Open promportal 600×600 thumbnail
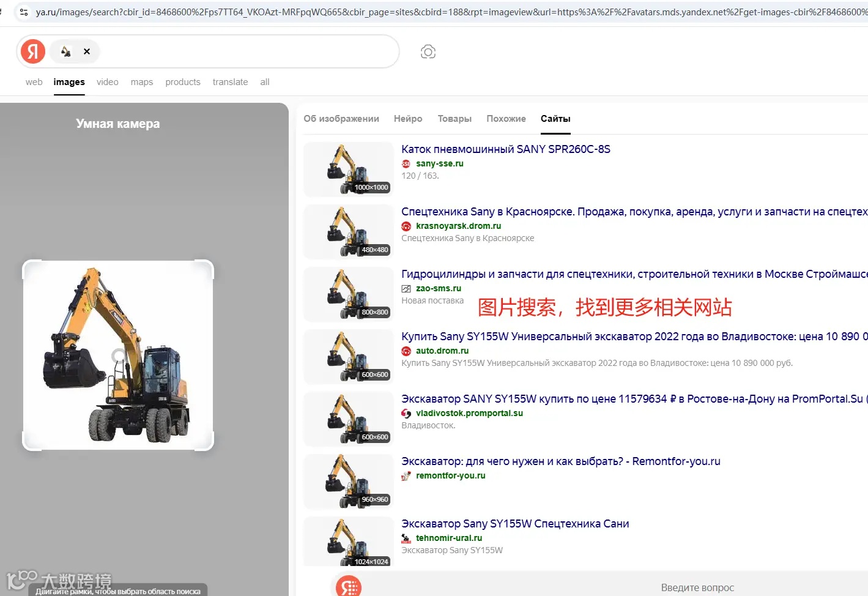Viewport: 868px width, 596px height. pos(349,419)
